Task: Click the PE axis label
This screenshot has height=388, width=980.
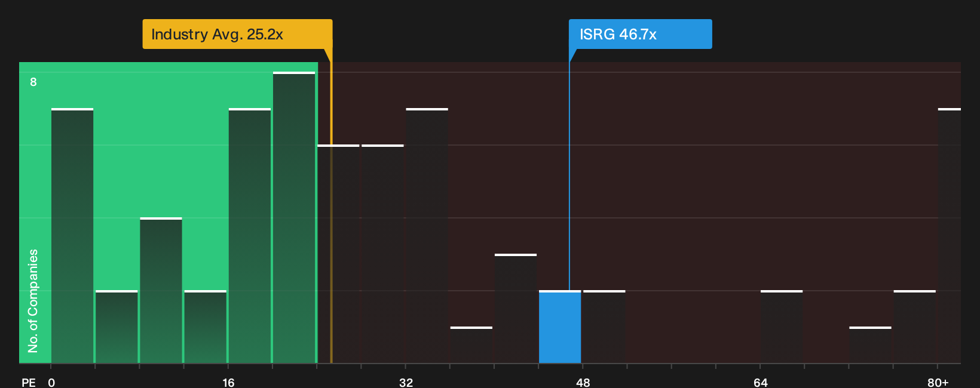Action: click(29, 383)
